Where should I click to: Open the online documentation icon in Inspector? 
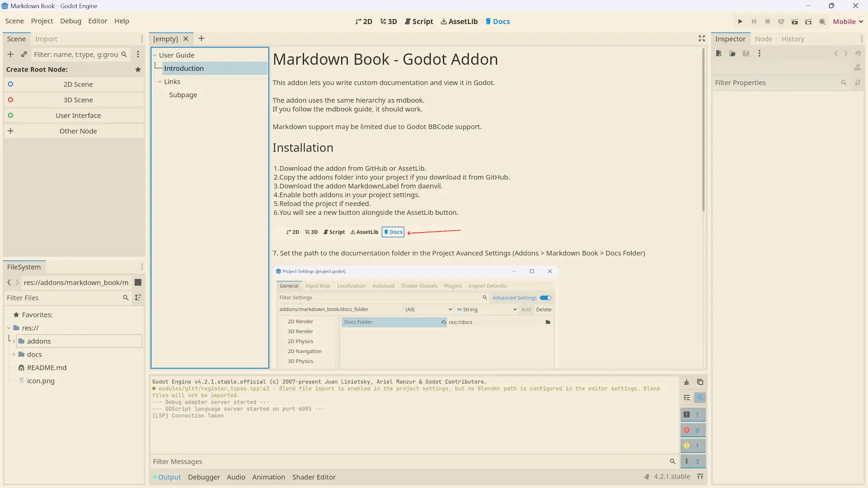858,67
